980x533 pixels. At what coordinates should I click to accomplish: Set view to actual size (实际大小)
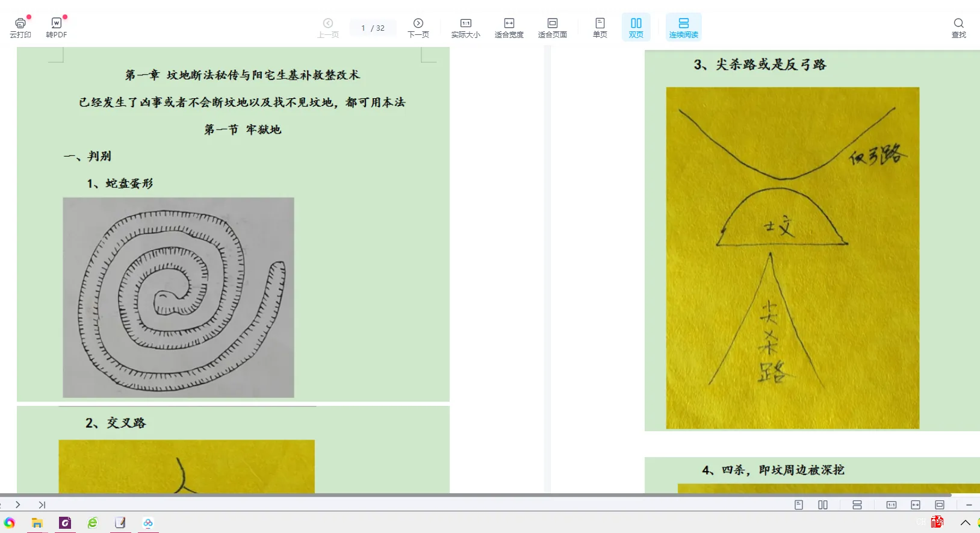pos(466,28)
